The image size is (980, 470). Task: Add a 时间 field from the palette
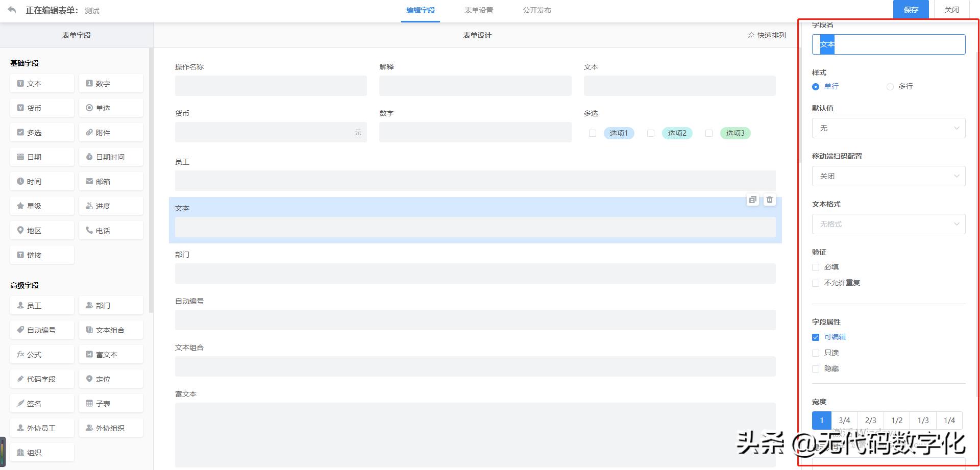pyautogui.click(x=42, y=181)
